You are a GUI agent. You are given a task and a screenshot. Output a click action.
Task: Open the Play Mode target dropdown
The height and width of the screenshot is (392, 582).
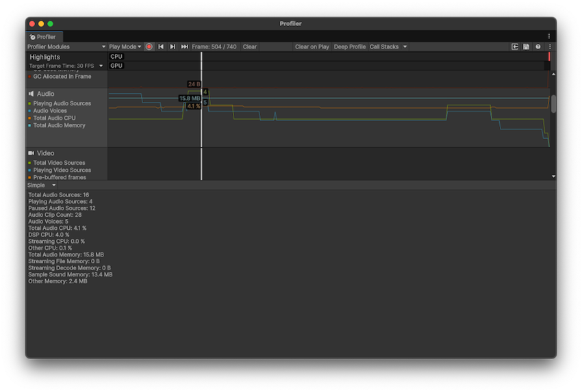[125, 47]
